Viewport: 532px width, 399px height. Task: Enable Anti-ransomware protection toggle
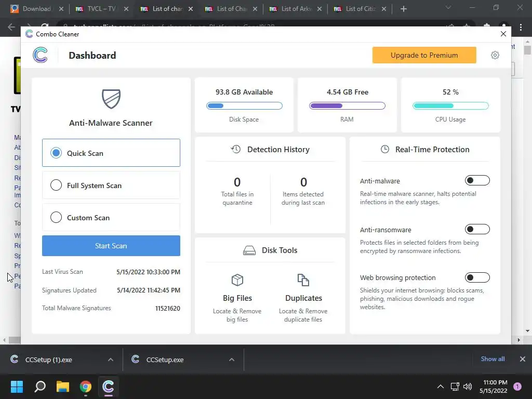477,229
